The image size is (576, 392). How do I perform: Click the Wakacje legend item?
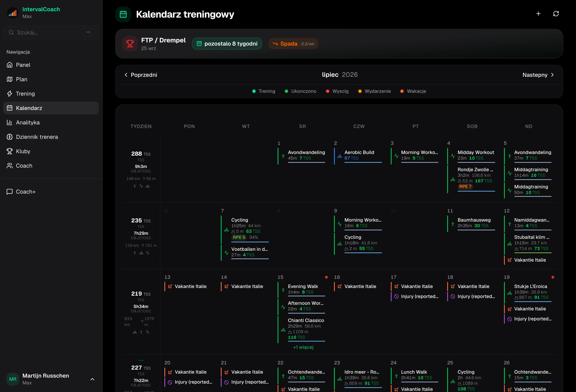(x=413, y=91)
